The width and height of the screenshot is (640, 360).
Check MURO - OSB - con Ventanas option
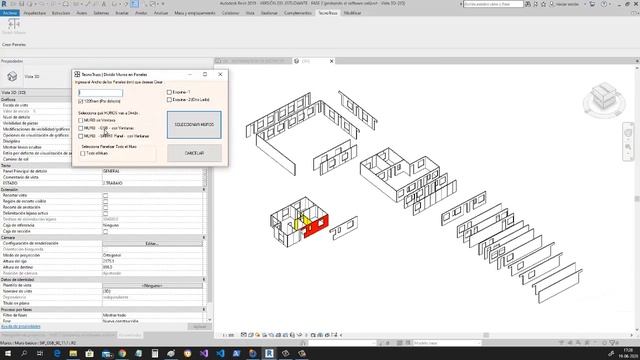tap(81, 128)
